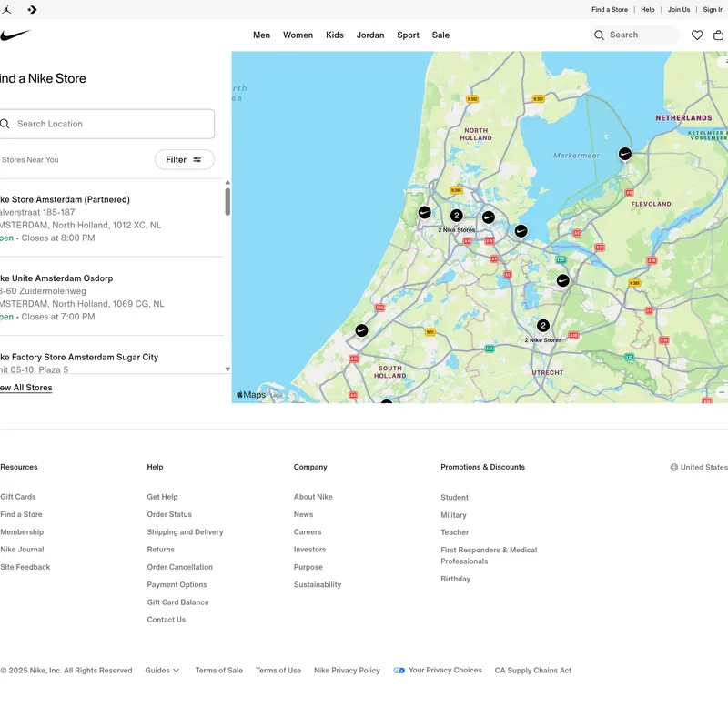Open the Order Status link
The width and height of the screenshot is (728, 728).
tap(169, 515)
